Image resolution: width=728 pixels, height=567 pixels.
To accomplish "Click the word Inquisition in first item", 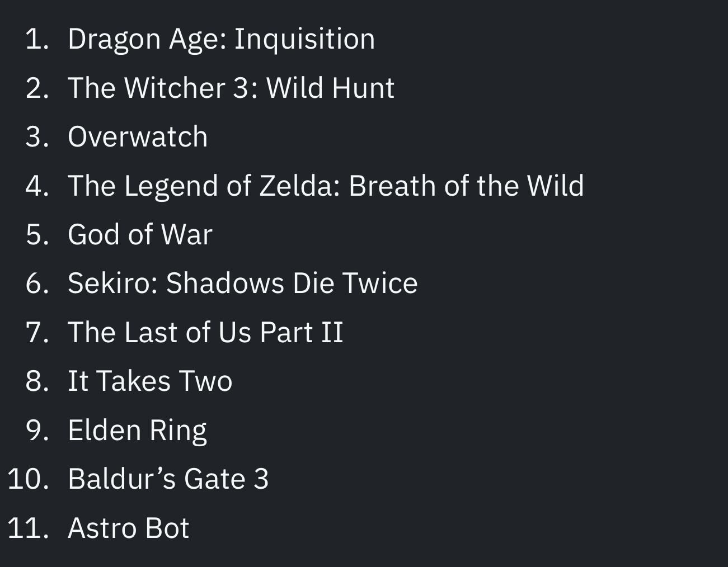I will pos(304,40).
